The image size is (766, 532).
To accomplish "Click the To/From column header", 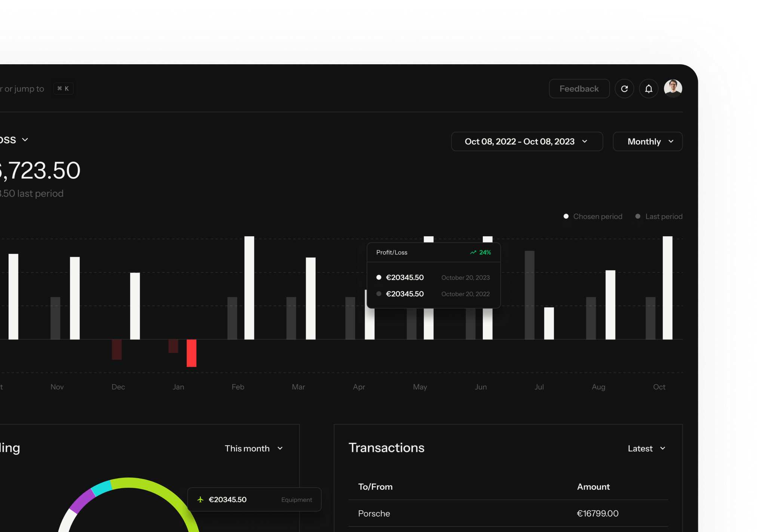I will [x=375, y=487].
